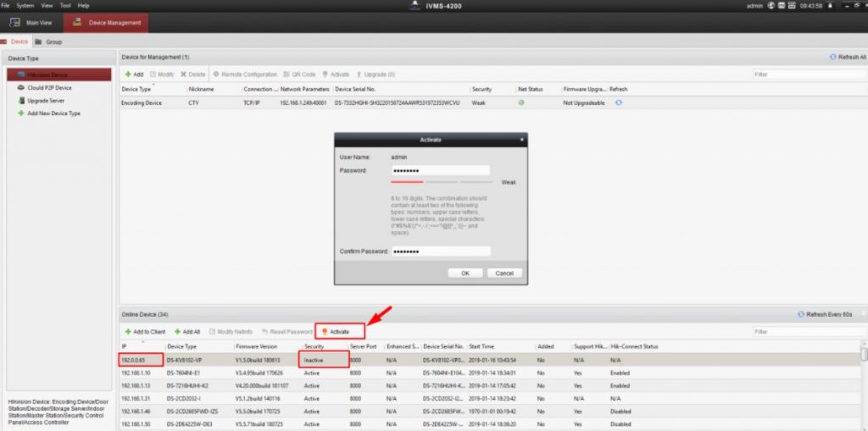Open the System menu
Screen dimensions: 868x431
click(25, 5)
